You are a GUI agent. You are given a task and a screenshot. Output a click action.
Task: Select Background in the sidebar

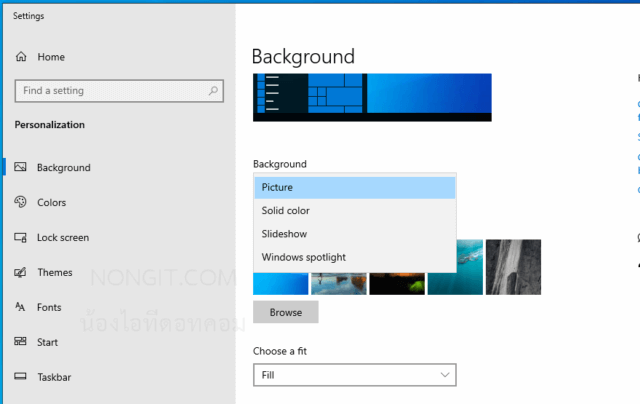click(64, 167)
